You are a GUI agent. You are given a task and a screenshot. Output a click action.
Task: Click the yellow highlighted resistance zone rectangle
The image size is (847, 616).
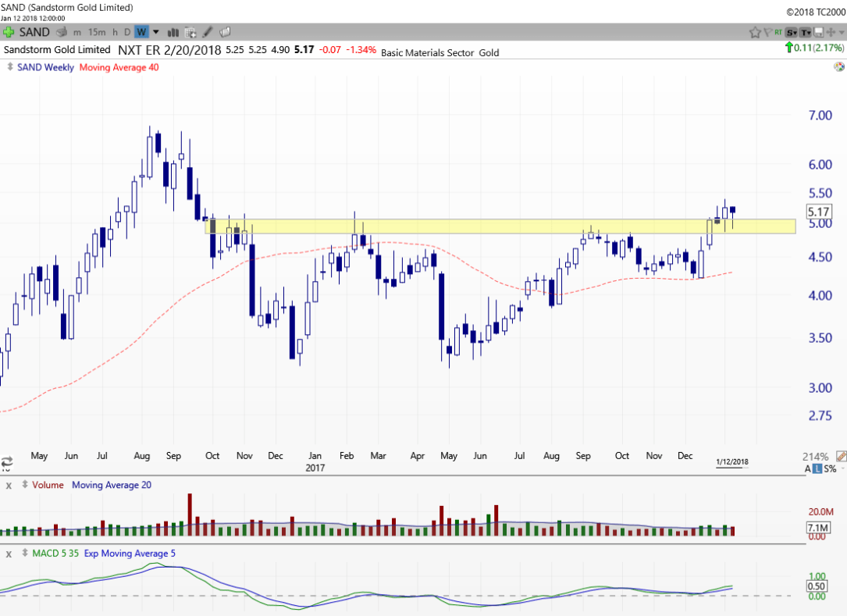tap(500, 226)
